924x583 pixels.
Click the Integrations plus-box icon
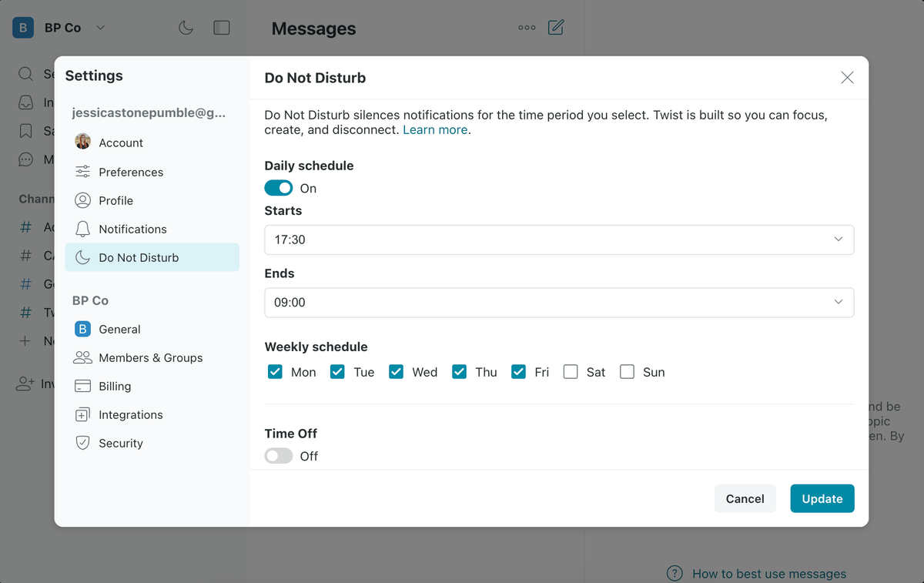click(82, 414)
